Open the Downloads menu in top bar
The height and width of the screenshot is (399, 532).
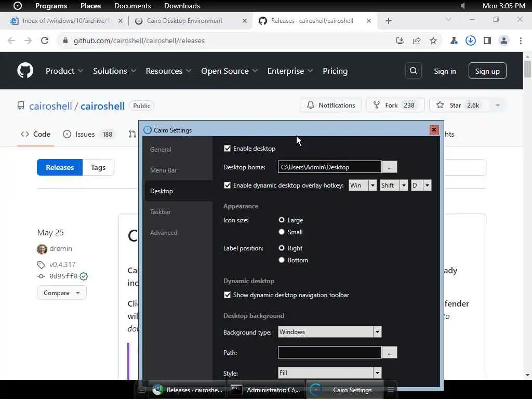tap(182, 6)
